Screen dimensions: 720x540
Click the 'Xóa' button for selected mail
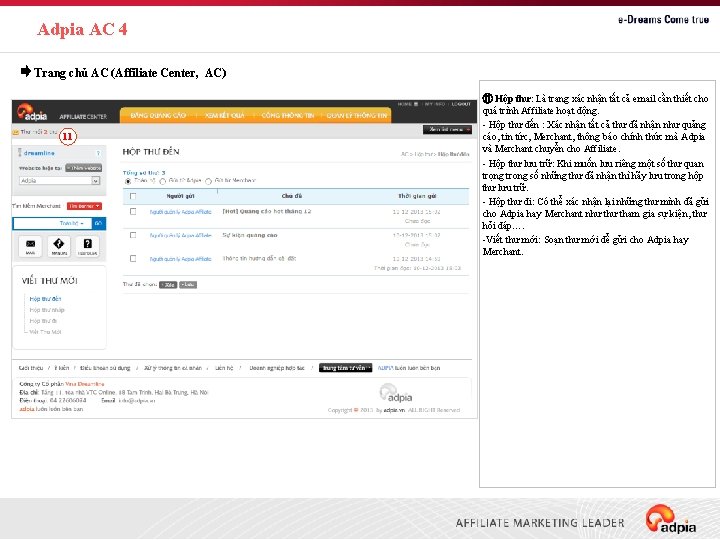pos(168,285)
